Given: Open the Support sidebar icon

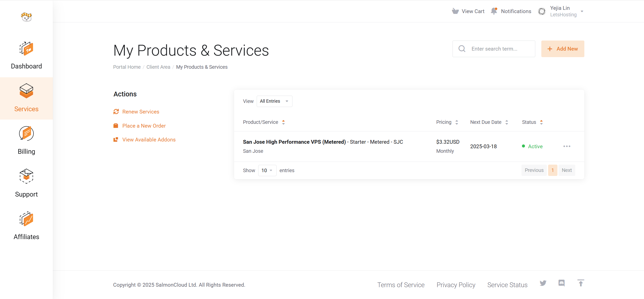Looking at the screenshot, I should tap(26, 176).
